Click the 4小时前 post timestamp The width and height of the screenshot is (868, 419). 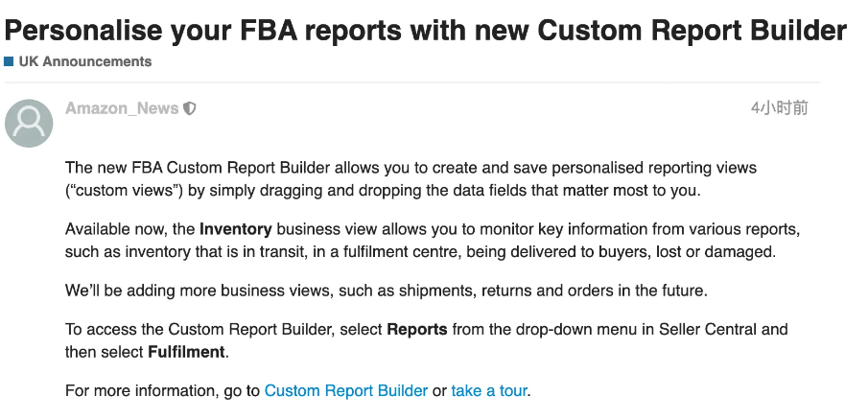coord(780,108)
